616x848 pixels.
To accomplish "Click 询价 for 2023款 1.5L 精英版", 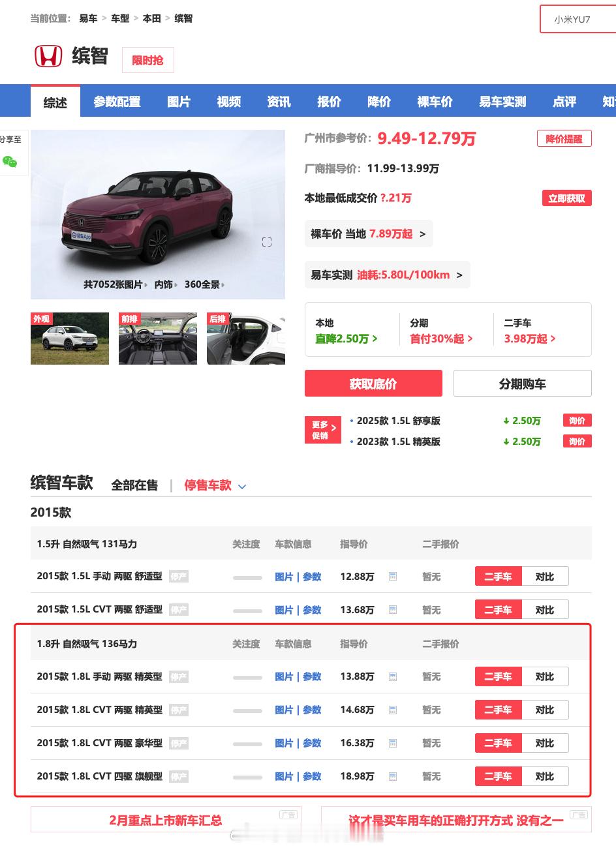I will point(577,442).
